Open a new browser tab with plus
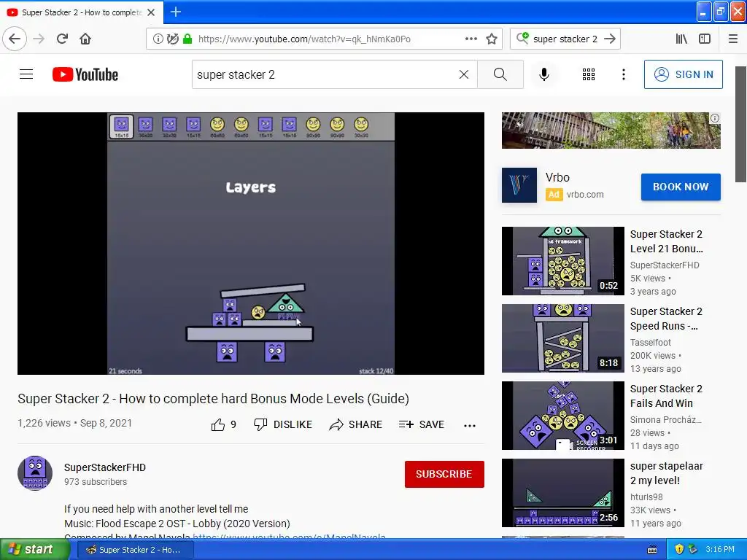This screenshot has width=747, height=560. 175,12
